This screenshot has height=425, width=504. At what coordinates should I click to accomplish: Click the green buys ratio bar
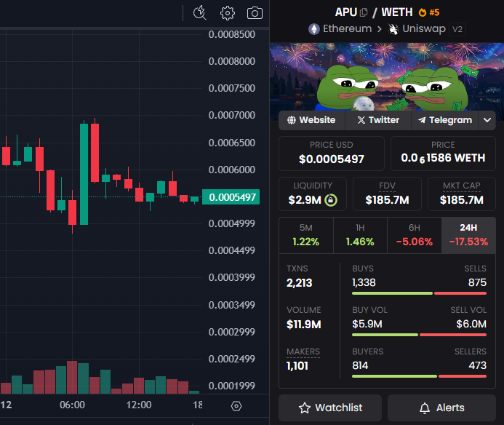click(392, 293)
